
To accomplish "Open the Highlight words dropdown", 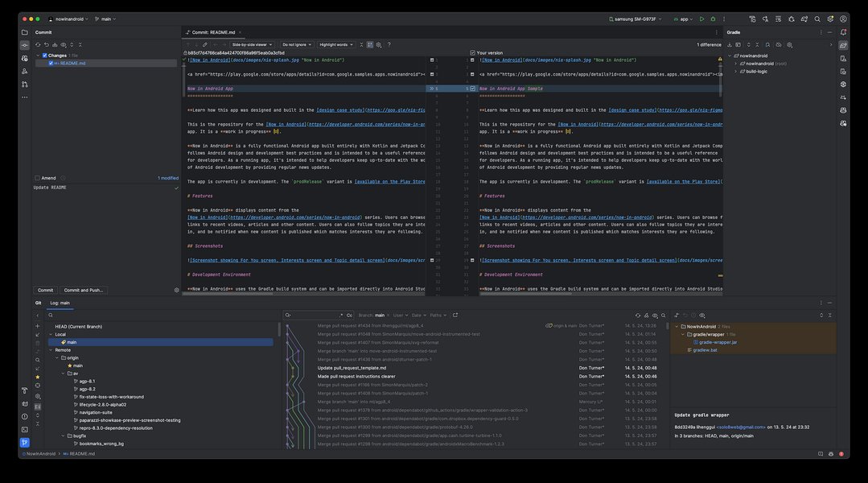I will click(336, 45).
